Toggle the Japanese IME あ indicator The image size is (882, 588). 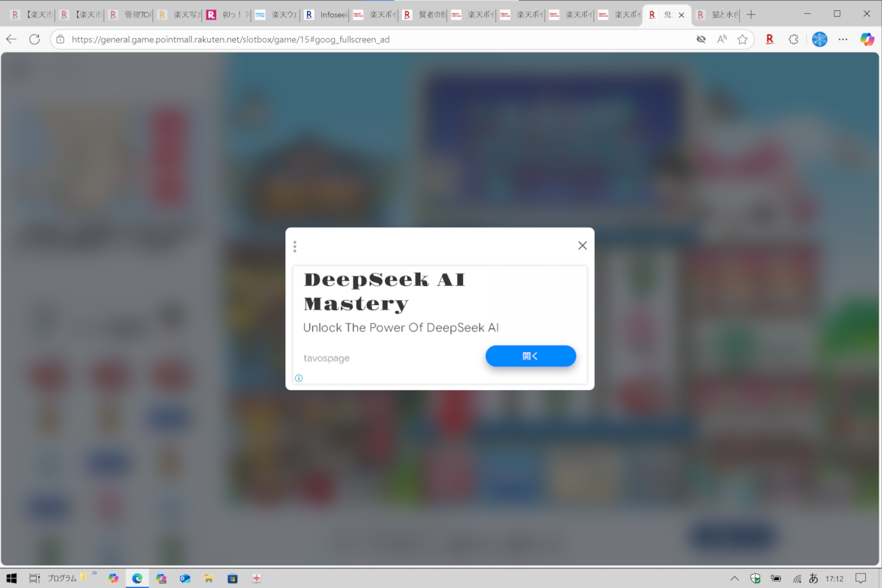pos(814,578)
